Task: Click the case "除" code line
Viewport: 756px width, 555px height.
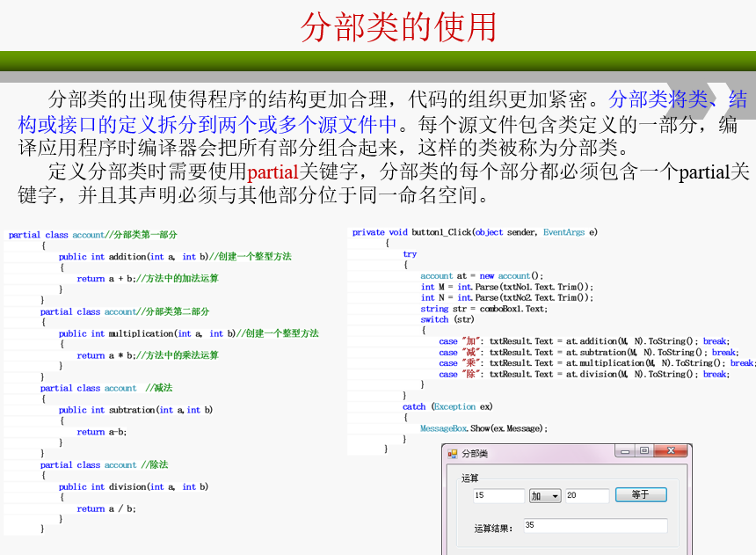Action: [584, 374]
